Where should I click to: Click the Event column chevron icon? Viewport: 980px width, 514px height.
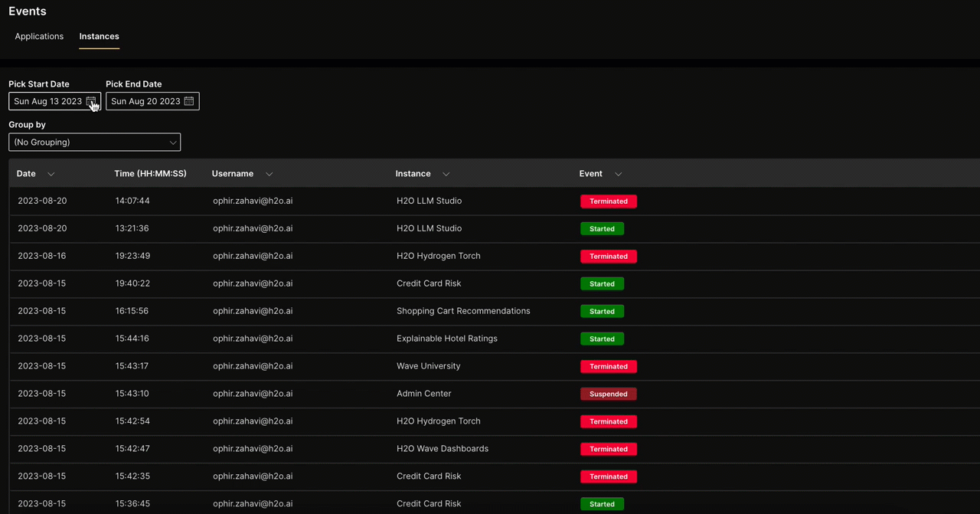(618, 174)
